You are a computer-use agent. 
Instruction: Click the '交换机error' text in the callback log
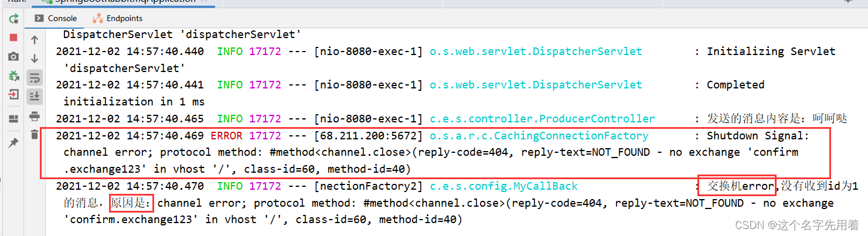740,186
